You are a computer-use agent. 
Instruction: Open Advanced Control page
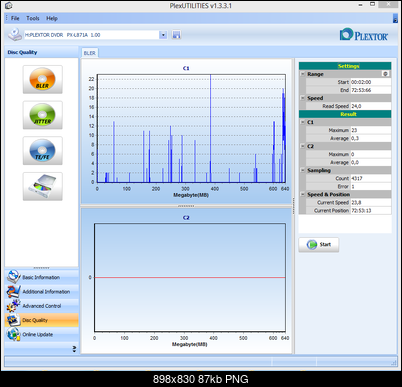[x=42, y=306]
